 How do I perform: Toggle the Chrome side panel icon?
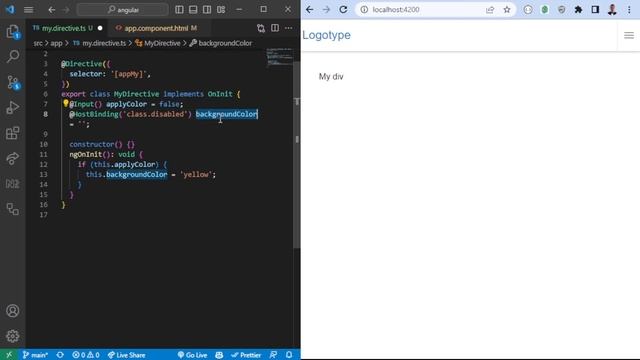(x=595, y=9)
